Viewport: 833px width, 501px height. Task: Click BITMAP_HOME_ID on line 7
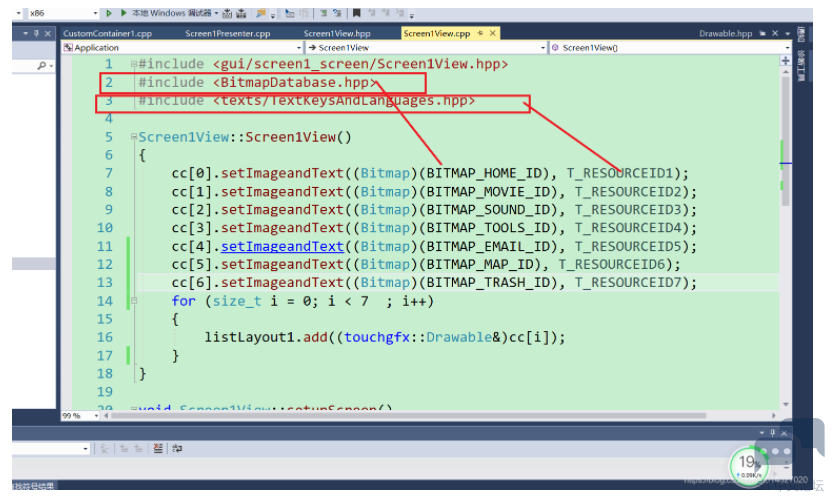(484, 173)
